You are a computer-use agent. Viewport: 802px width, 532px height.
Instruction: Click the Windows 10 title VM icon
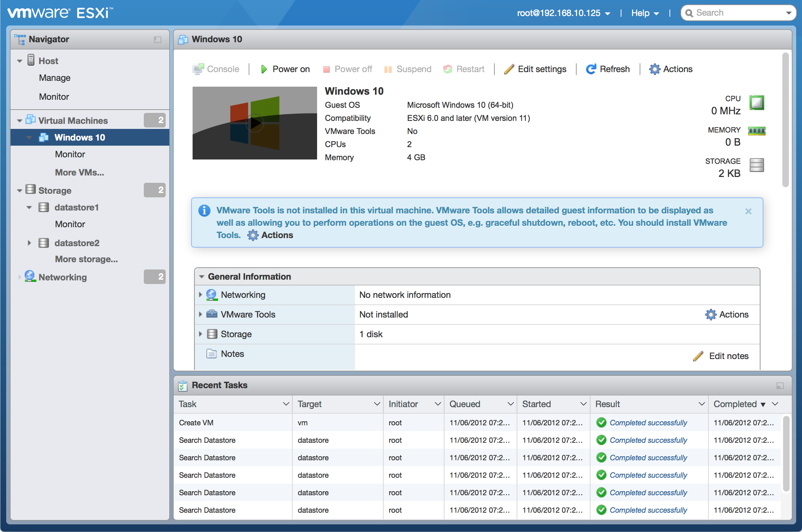pos(183,39)
